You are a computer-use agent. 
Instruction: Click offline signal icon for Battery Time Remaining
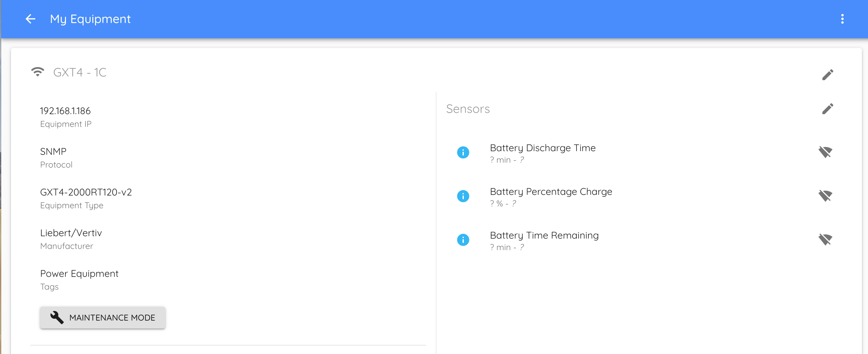[x=825, y=240]
